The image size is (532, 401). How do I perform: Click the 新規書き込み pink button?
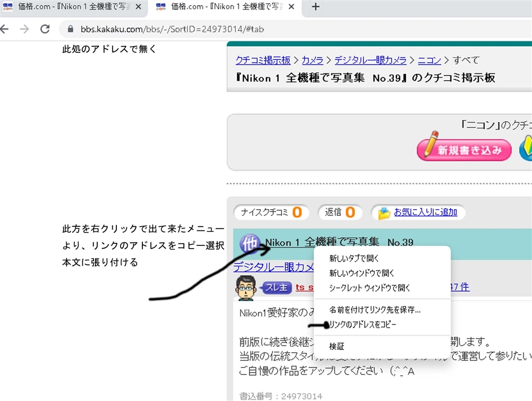point(464,149)
